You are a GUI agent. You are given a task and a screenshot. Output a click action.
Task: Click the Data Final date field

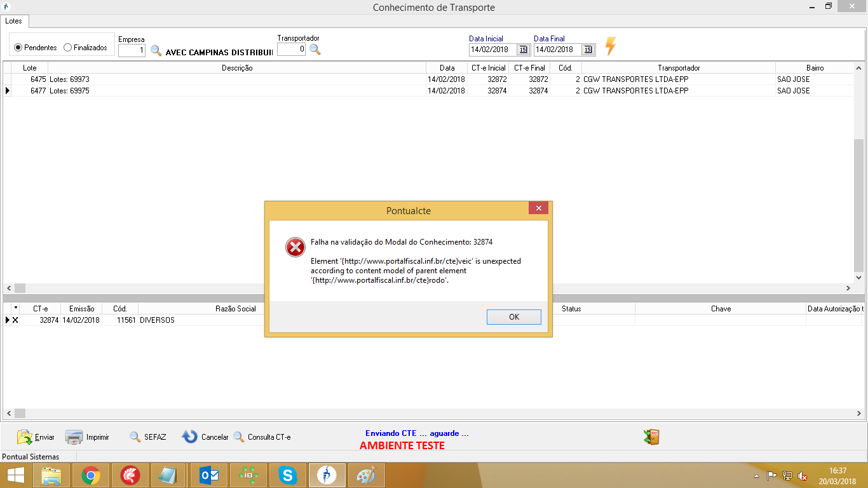[x=558, y=50]
